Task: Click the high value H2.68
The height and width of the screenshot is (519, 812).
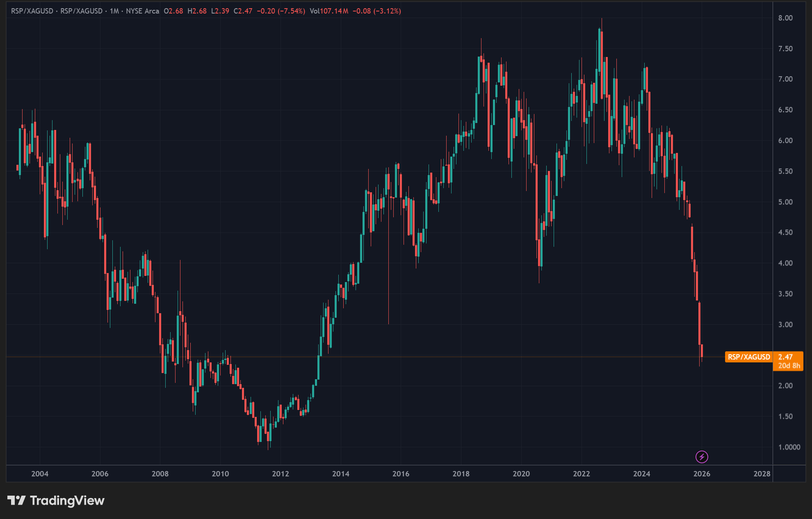Action: tap(197, 11)
